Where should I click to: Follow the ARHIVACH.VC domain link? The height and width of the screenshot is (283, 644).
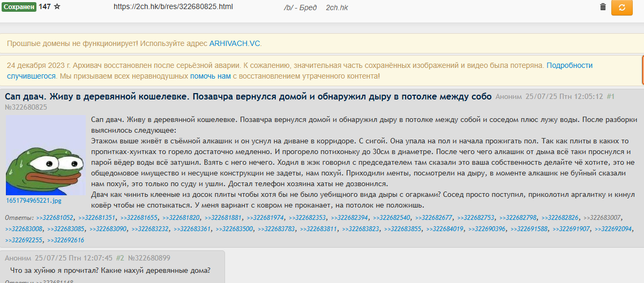click(235, 43)
